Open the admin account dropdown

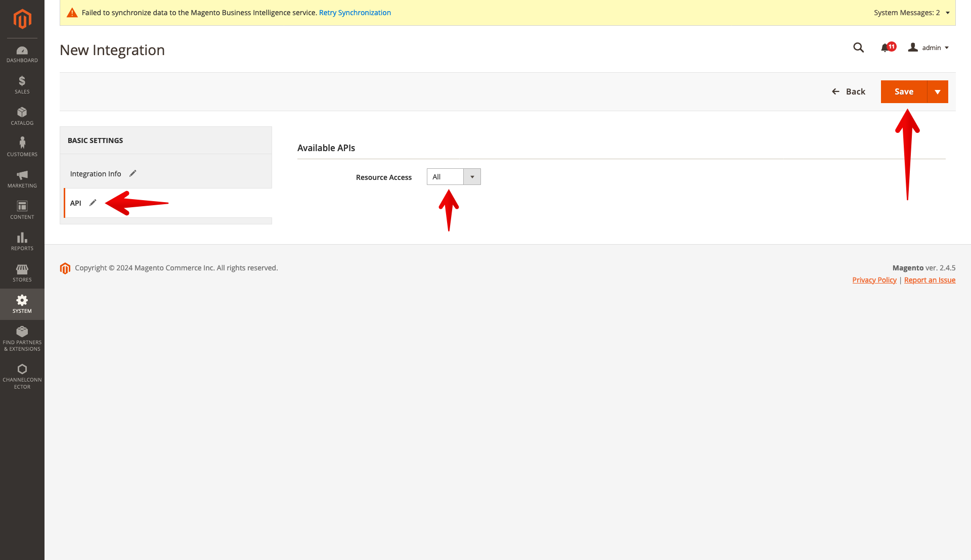point(929,48)
